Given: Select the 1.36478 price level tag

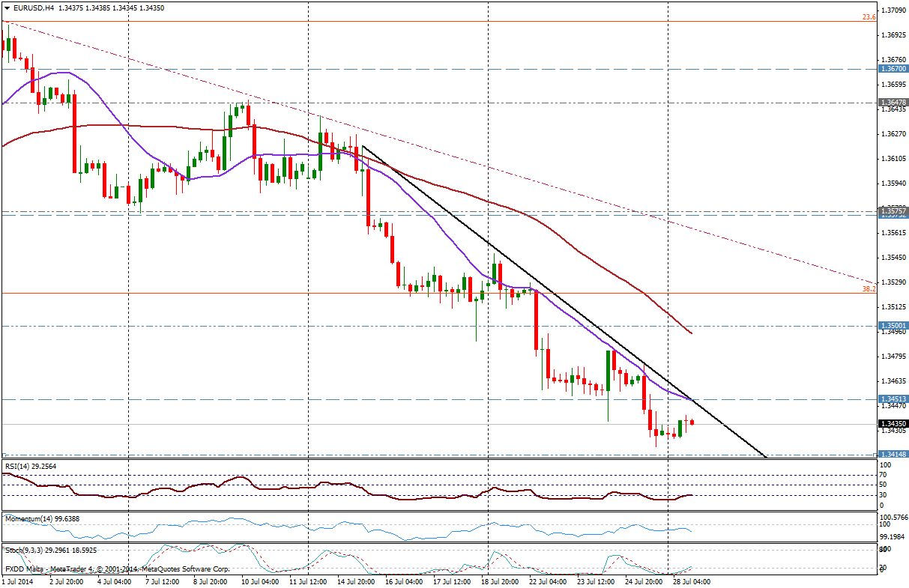Looking at the screenshot, I should (894, 103).
